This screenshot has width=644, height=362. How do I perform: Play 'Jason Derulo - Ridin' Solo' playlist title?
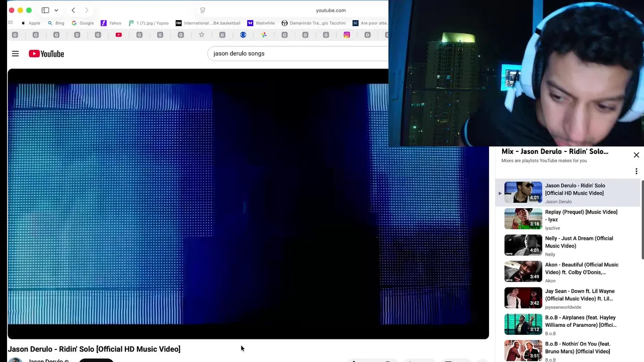pos(575,189)
